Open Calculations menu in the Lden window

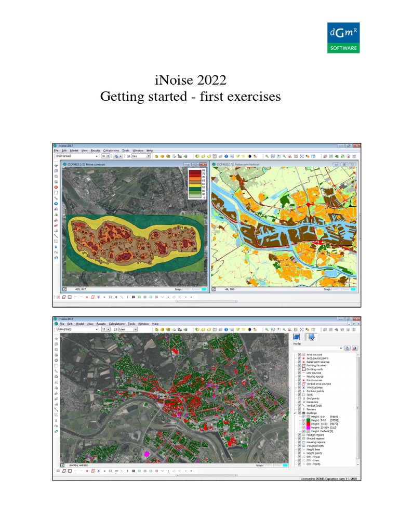coord(113,324)
